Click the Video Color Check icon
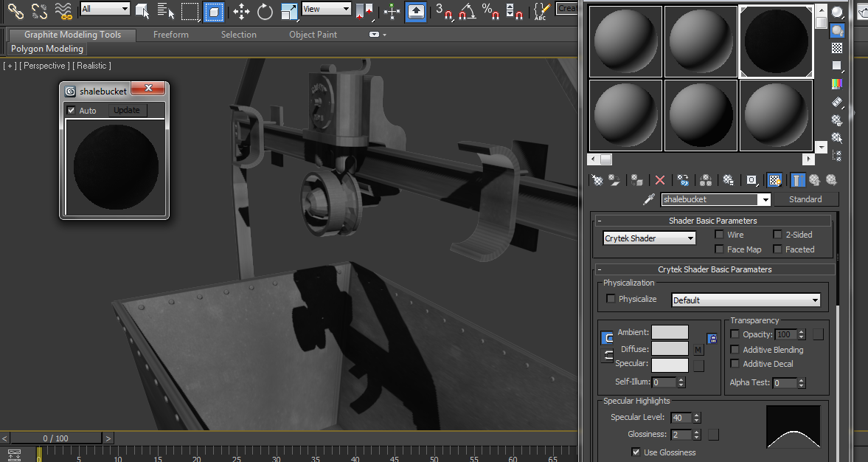This screenshot has width=868, height=462. [x=837, y=84]
